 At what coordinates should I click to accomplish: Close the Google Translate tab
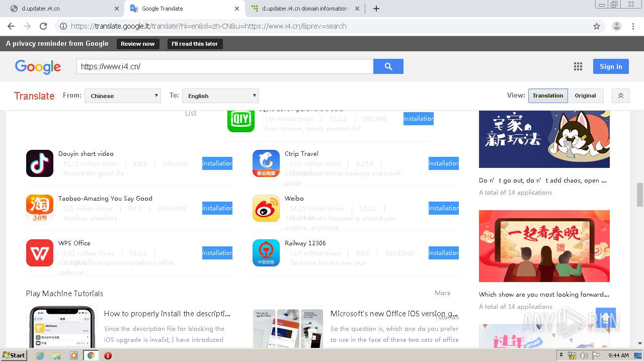click(237, 9)
